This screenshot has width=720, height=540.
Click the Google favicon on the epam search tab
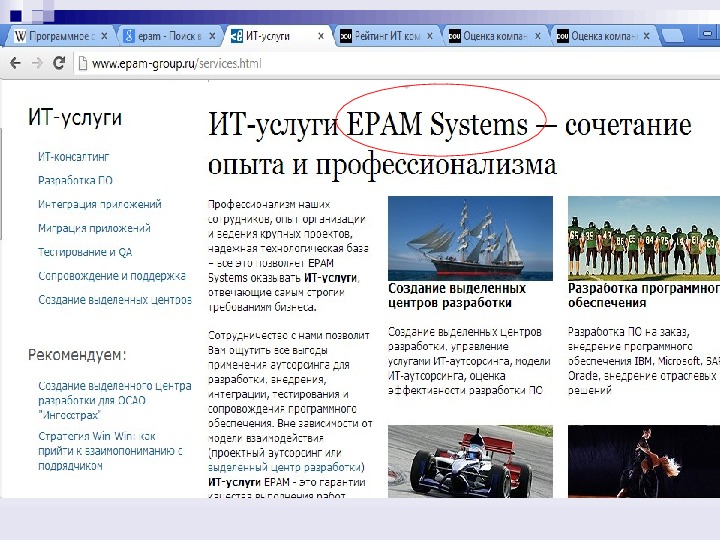pos(129,36)
